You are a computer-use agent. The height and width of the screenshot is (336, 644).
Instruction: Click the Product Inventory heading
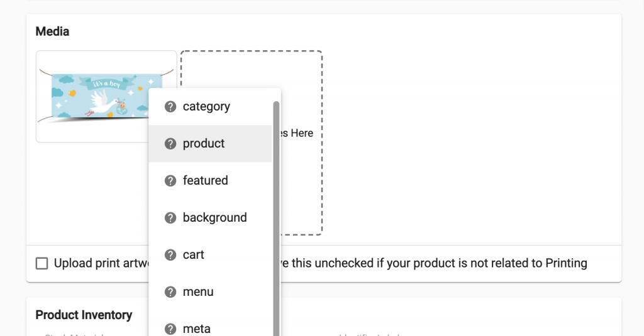point(84,315)
